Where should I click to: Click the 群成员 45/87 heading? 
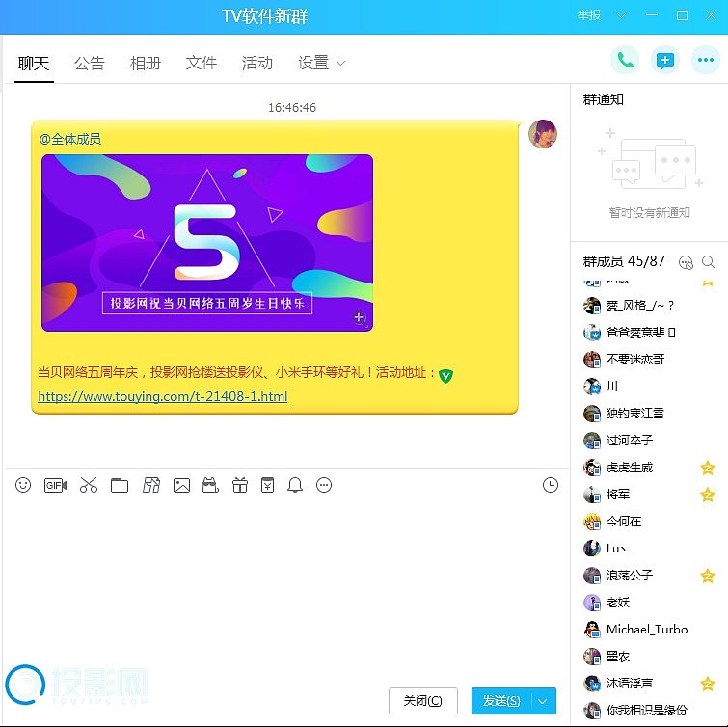624,261
